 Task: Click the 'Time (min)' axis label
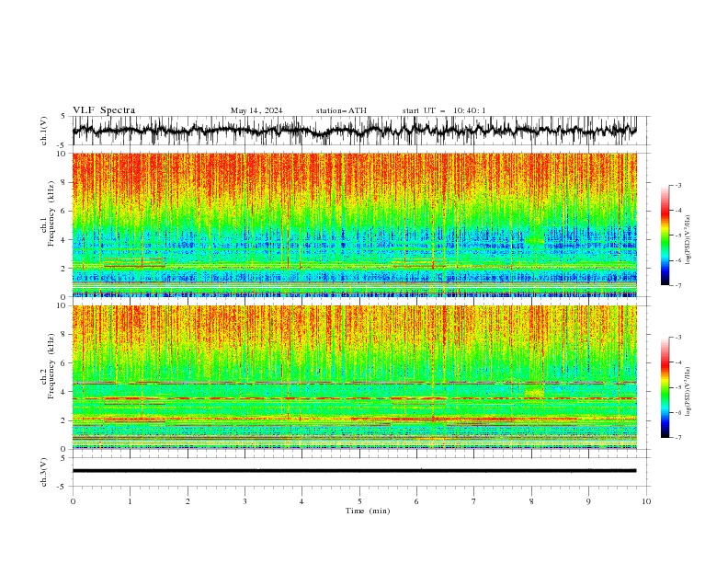click(368, 511)
